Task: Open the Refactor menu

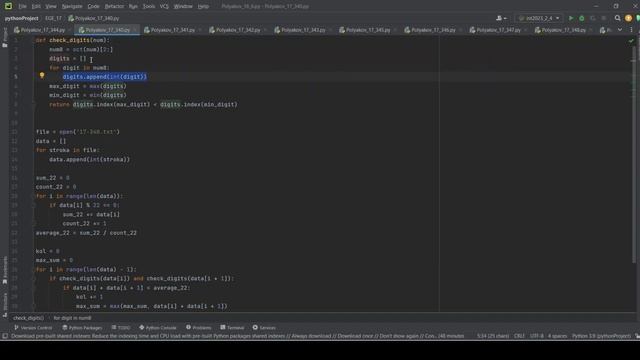Action: pos(114,7)
